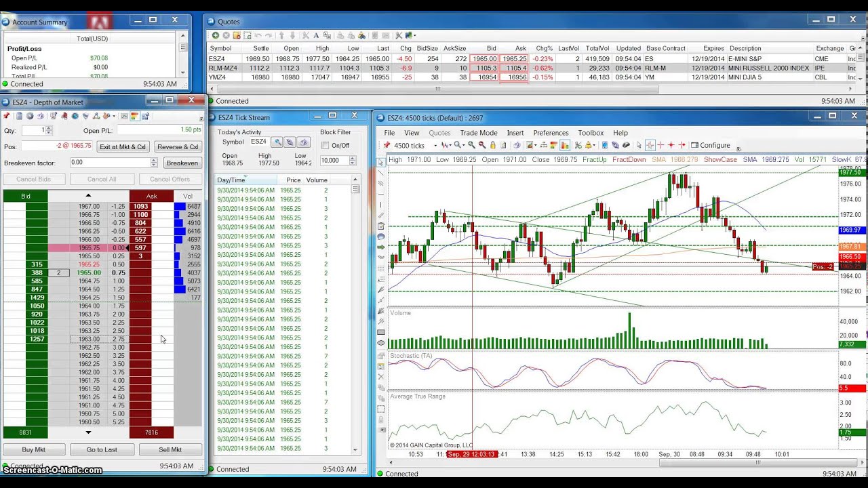The width and height of the screenshot is (868, 488).
Task: Enable the Block Filter On/Off checkbox
Action: [x=325, y=146]
